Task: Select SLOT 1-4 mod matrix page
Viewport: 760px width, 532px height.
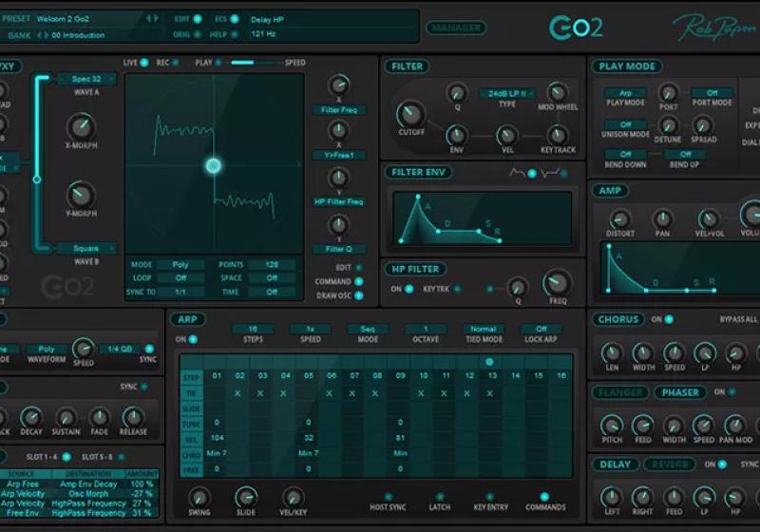Action: [x=66, y=457]
